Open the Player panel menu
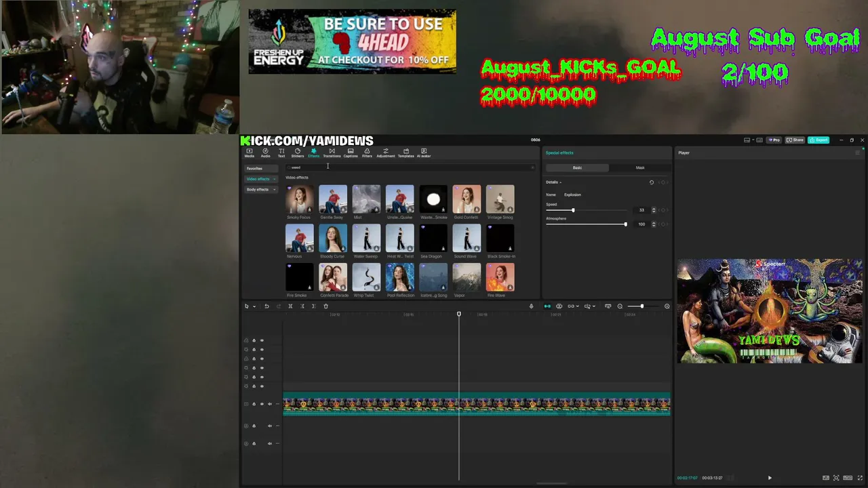868x488 pixels. point(857,152)
